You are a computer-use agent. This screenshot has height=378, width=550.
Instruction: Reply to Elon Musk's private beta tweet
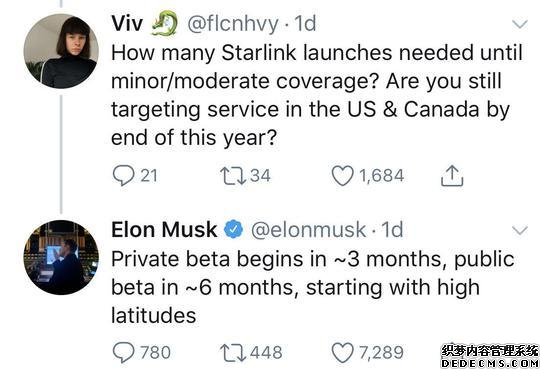pyautogui.click(x=123, y=352)
